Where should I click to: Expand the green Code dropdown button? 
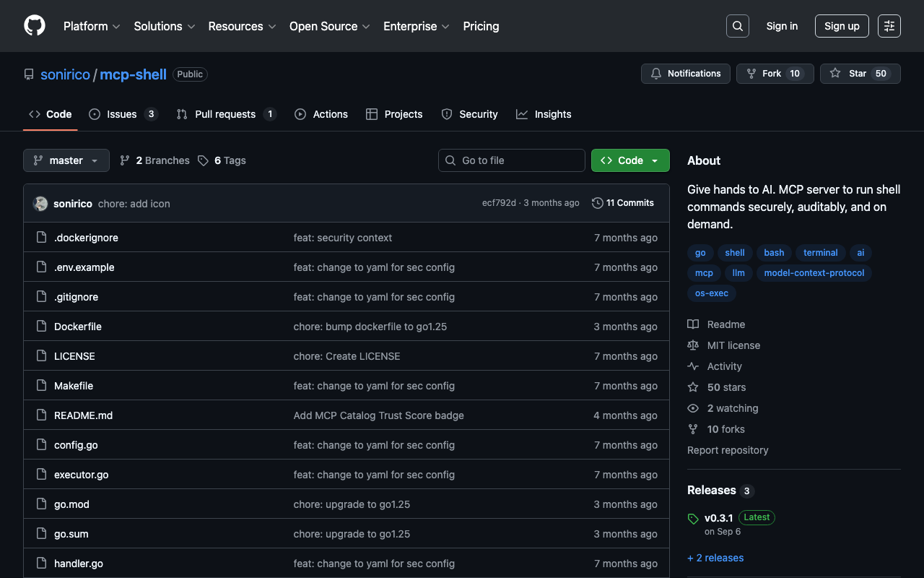(629, 160)
